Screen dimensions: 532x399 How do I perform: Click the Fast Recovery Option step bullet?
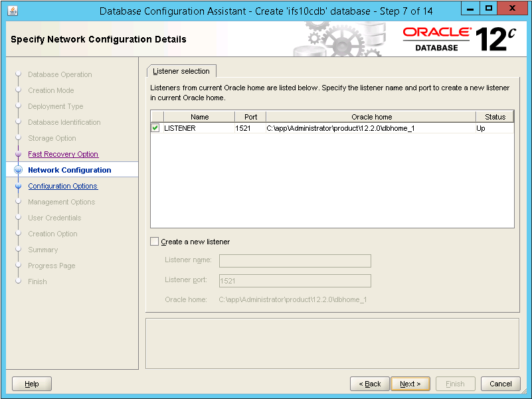(x=19, y=154)
